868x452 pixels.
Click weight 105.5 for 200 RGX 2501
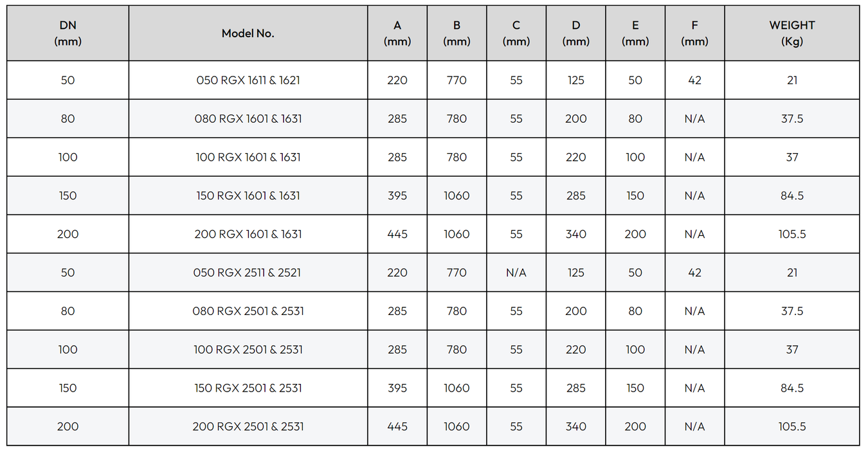tap(792, 427)
